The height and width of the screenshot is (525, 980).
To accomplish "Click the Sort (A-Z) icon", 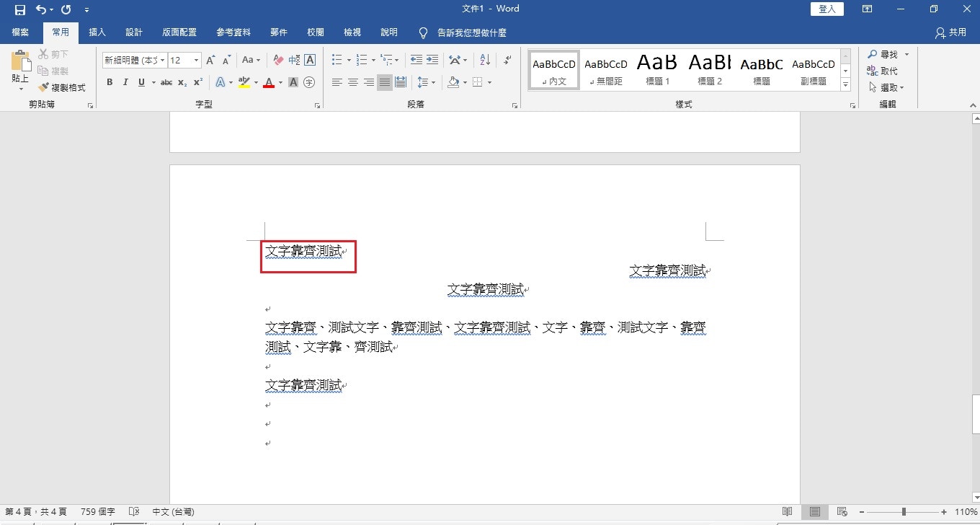I will (484, 60).
